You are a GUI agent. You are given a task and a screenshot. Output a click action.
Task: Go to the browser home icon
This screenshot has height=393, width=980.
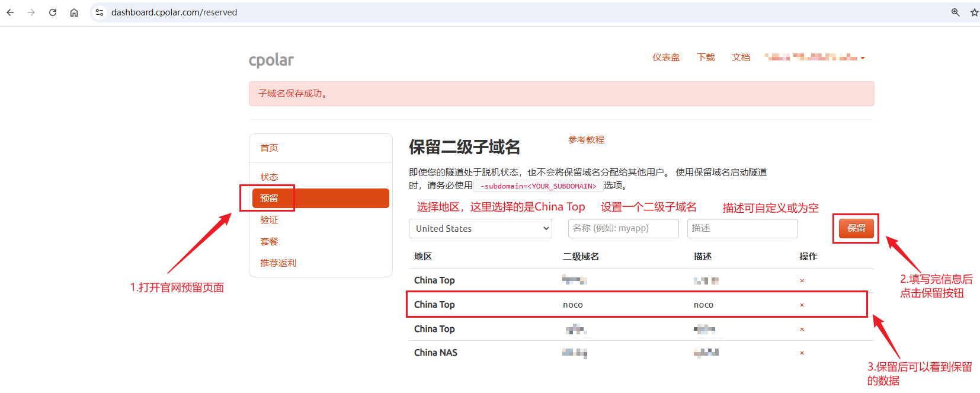click(74, 12)
